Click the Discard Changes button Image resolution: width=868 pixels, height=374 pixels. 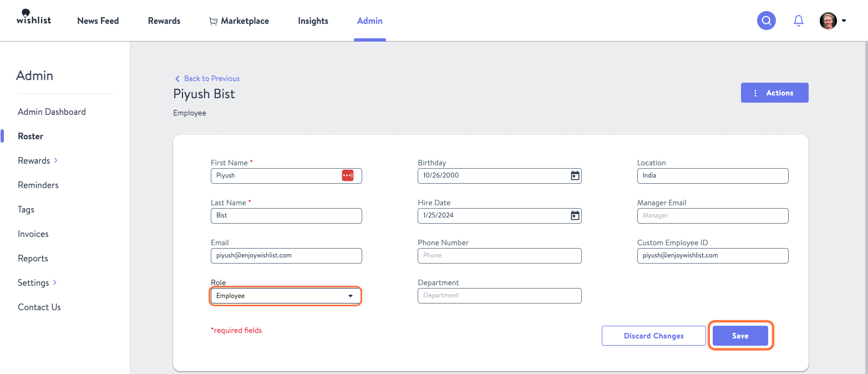point(654,336)
